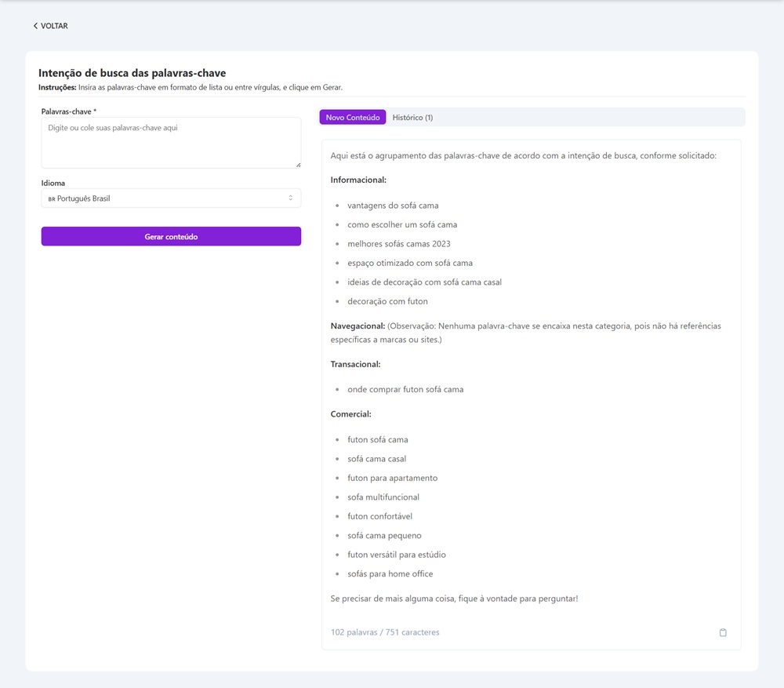Go back using the VOLTAR link
This screenshot has width=784, height=688.
pyautogui.click(x=53, y=26)
